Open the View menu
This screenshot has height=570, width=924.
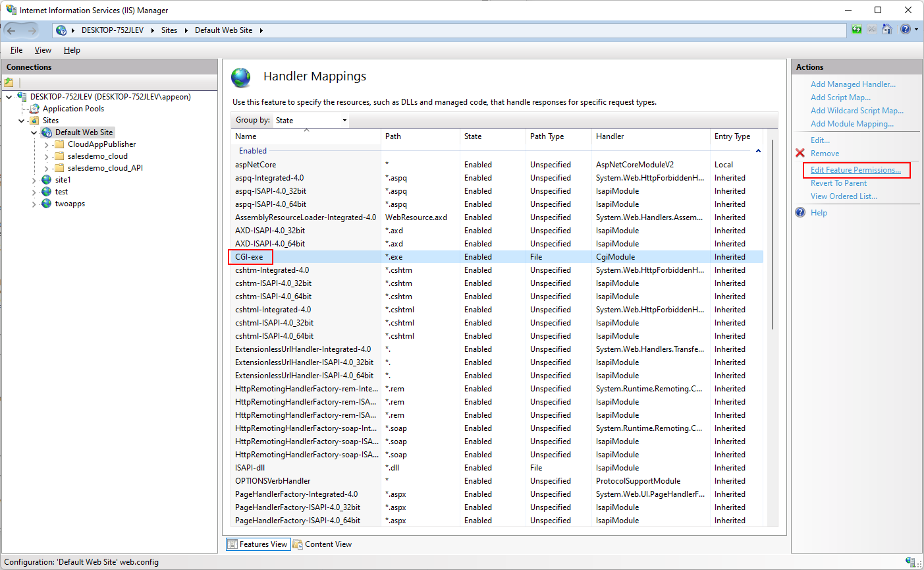coord(43,50)
